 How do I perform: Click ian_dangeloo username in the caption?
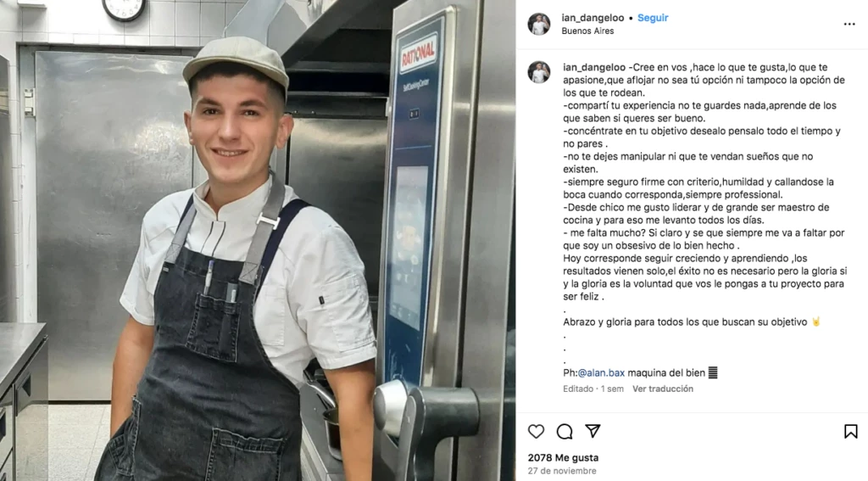click(594, 67)
